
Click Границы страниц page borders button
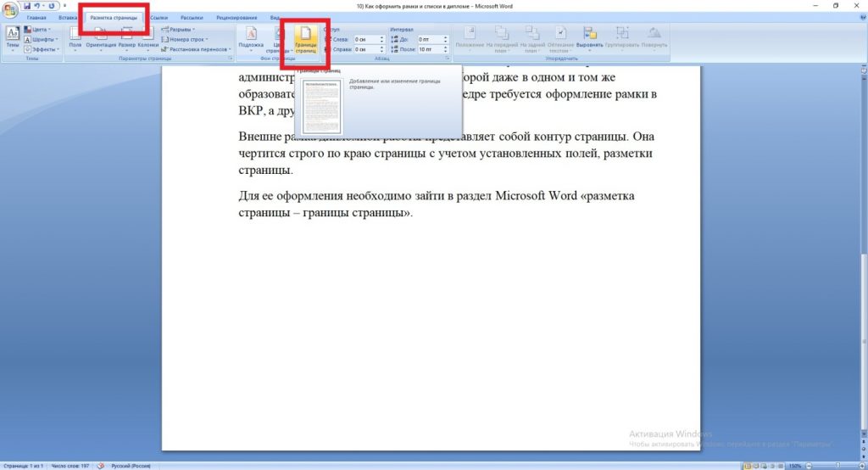305,38
